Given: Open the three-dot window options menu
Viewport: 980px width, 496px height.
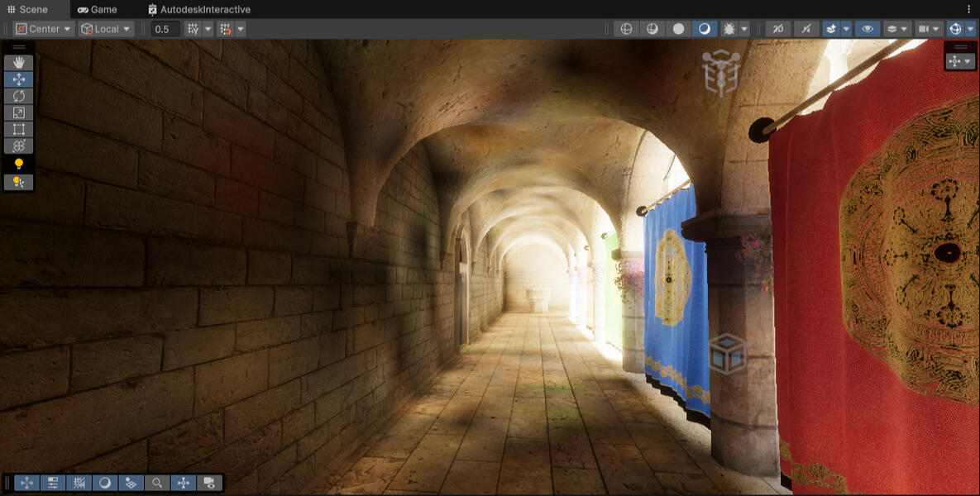Looking at the screenshot, I should pyautogui.click(x=968, y=9).
